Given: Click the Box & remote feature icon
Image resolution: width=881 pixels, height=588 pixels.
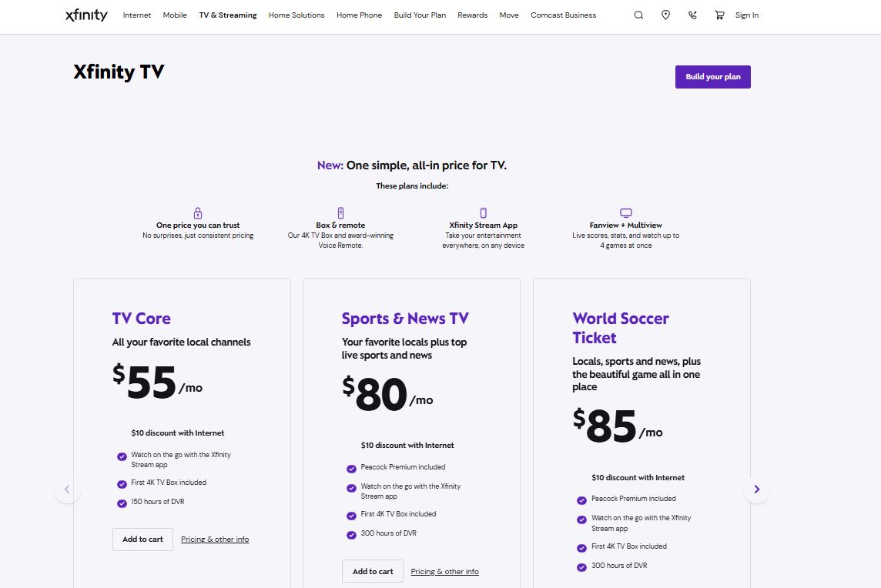Looking at the screenshot, I should click(340, 212).
